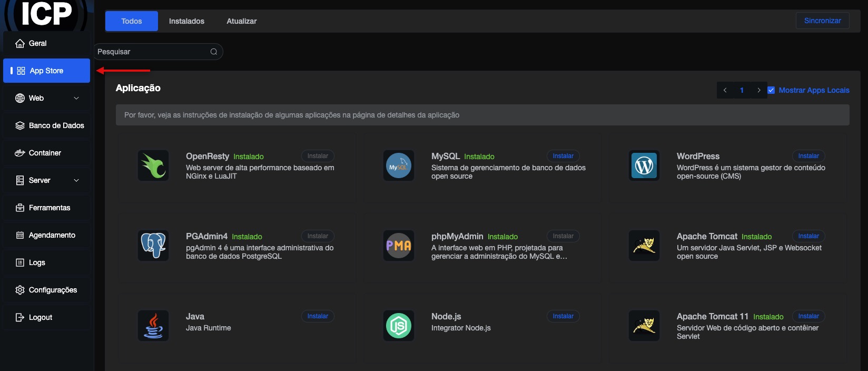Open Banco de Dados menu item
Screen dimensions: 868x371
pos(46,125)
